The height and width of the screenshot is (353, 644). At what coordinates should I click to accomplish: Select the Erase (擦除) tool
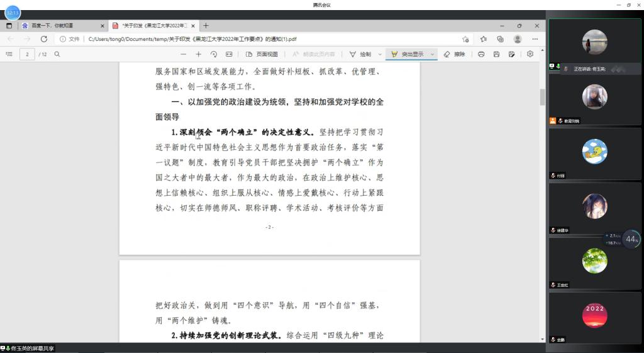tap(454, 54)
